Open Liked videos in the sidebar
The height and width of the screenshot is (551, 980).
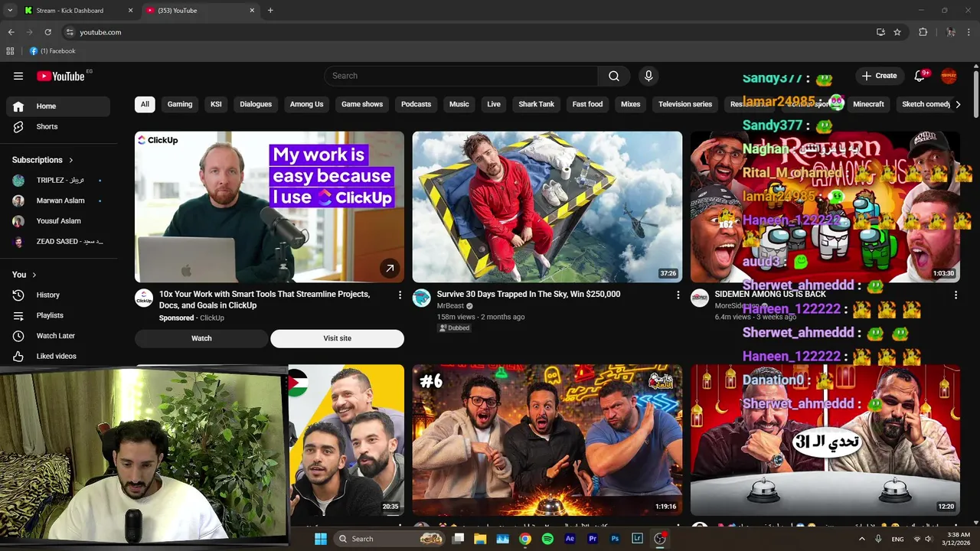[58, 356]
